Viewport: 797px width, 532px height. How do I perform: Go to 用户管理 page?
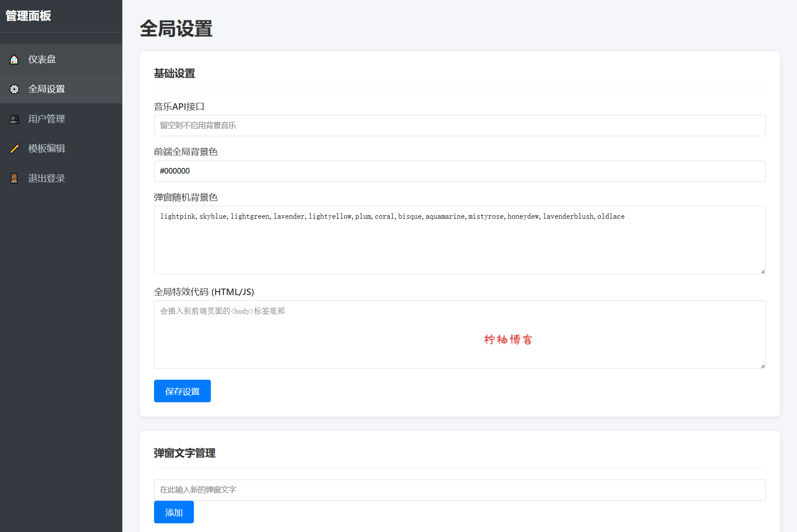coord(46,119)
